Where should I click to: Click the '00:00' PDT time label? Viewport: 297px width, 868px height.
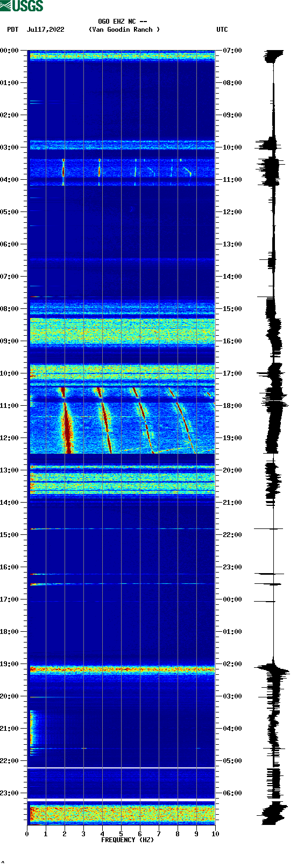(x=10, y=51)
